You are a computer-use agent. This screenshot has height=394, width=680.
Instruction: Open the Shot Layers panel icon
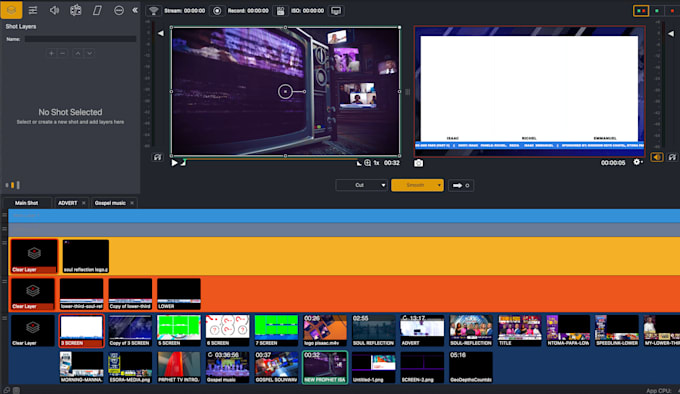[11, 10]
